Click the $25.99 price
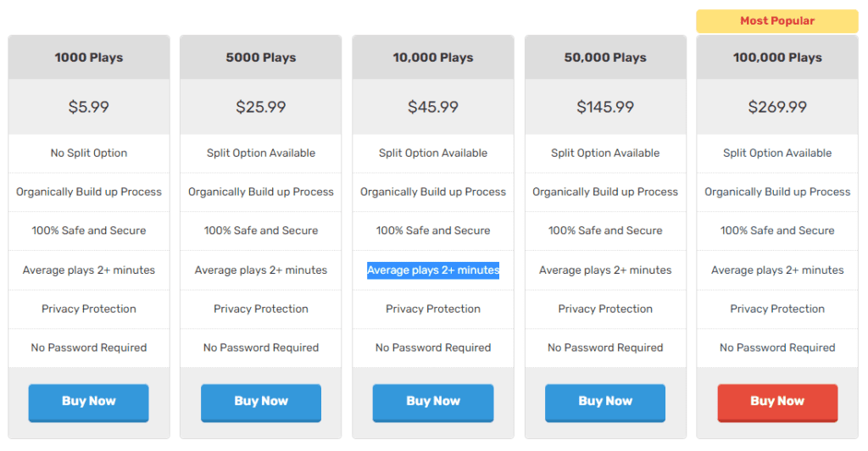The height and width of the screenshot is (451, 868). [x=261, y=106]
